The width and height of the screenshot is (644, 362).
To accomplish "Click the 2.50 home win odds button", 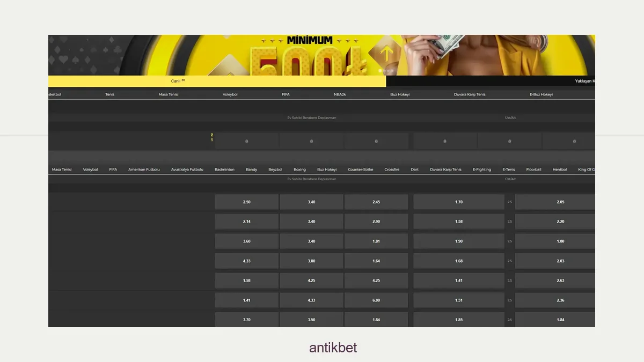I will [247, 202].
